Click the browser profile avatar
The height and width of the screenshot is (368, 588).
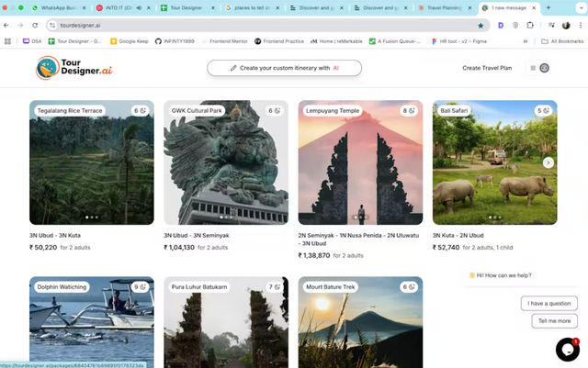[x=566, y=25]
